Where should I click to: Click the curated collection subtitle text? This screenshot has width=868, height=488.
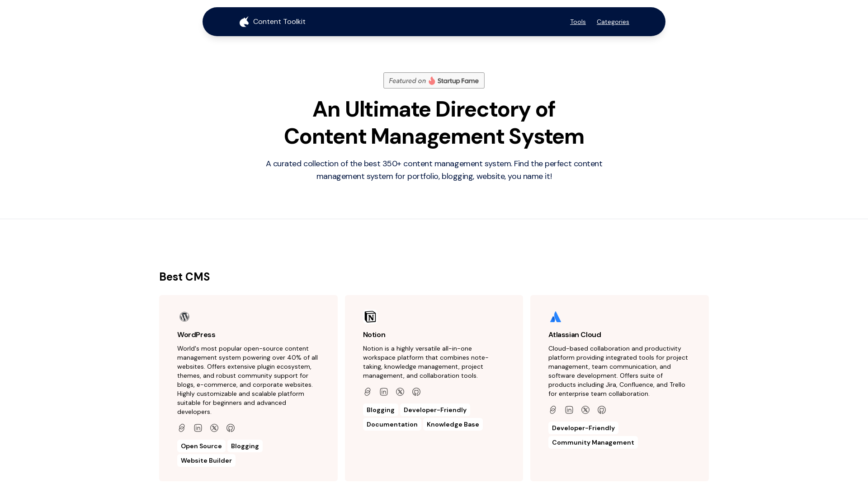(434, 170)
